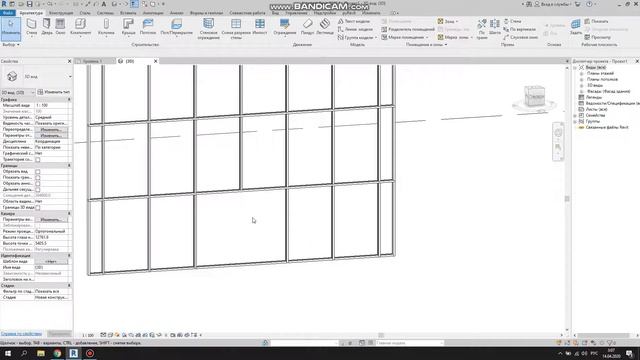Select the Пандус (Ramp) tool
The height and width of the screenshot is (360, 640).
307,27
